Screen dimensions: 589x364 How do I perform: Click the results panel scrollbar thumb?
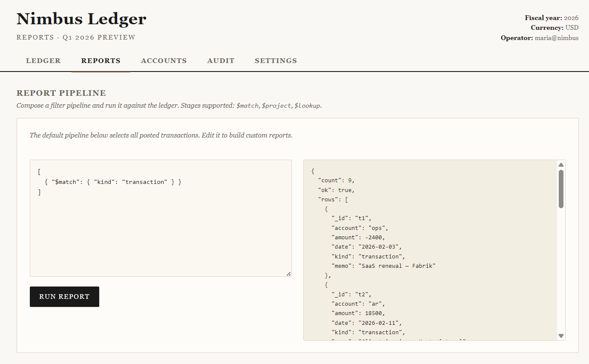click(561, 189)
